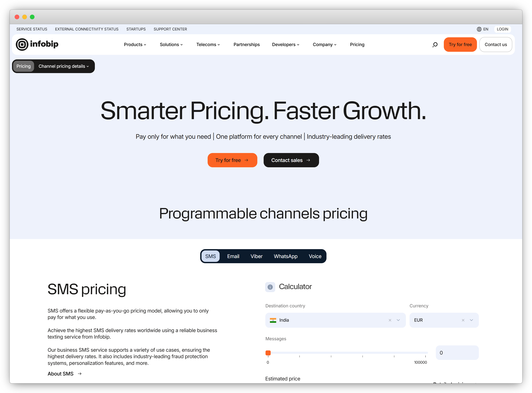Expand the Products menu

(135, 45)
